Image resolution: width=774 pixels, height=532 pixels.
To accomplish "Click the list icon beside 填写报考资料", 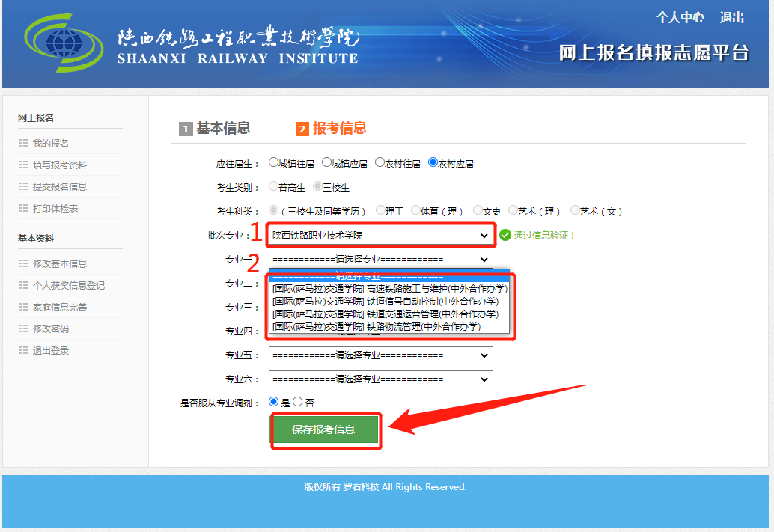I will 24,165.
